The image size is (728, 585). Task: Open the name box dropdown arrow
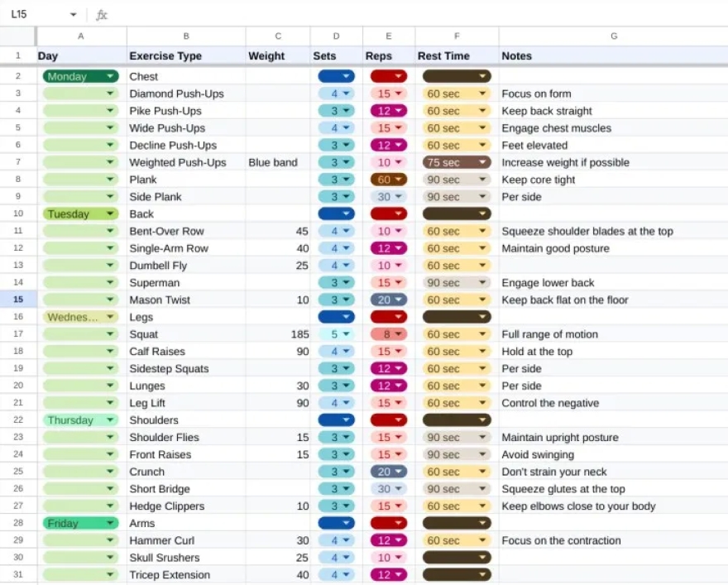pos(73,14)
